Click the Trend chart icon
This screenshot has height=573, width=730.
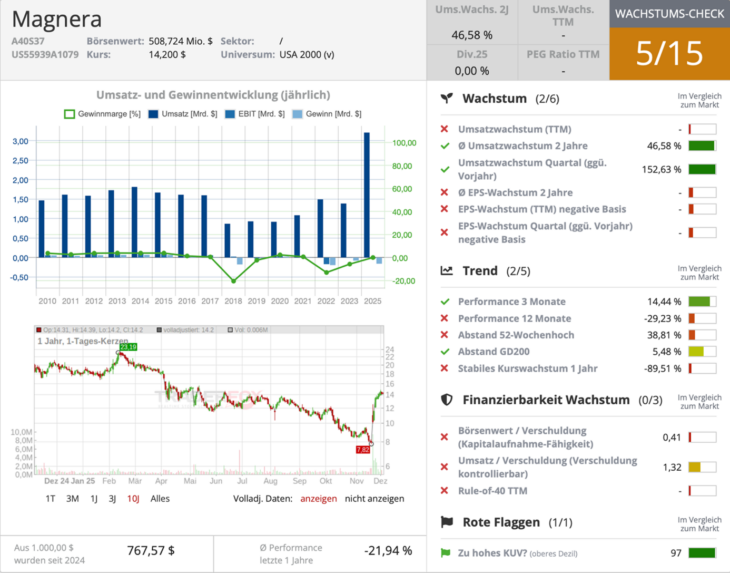coord(447,271)
